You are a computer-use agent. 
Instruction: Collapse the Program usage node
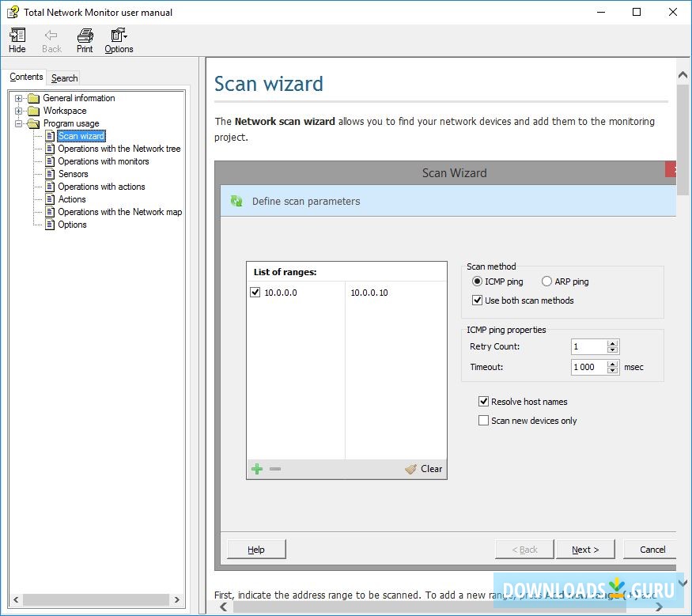[x=17, y=123]
